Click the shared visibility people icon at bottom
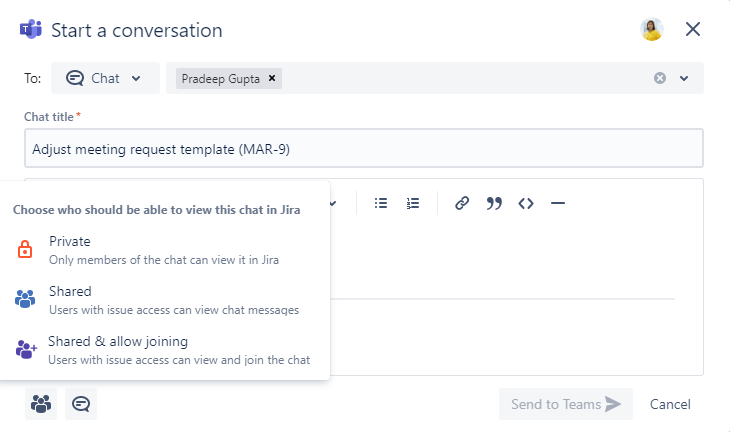The width and height of the screenshot is (730, 432). point(41,404)
